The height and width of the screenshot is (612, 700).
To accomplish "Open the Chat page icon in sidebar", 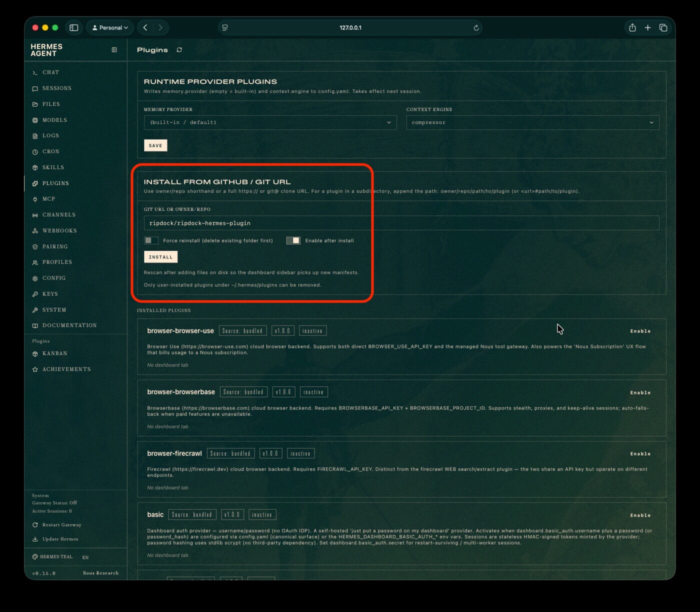I will click(35, 73).
